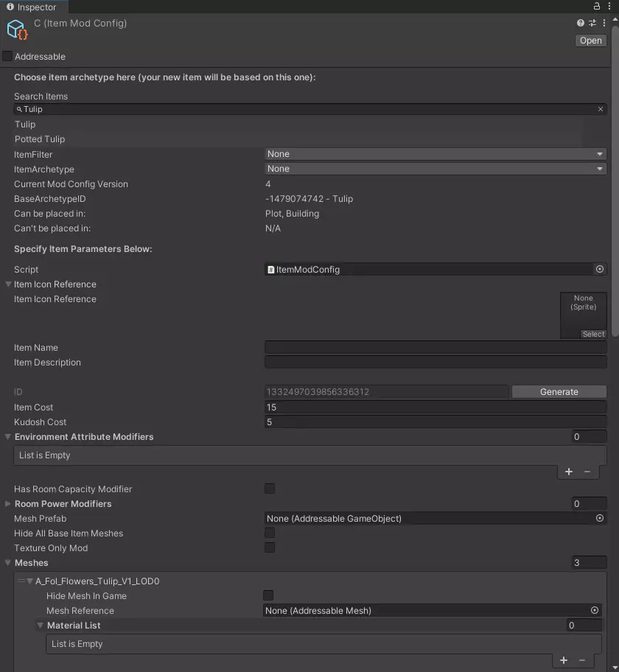Click the Item Name input field
Image resolution: width=619 pixels, height=672 pixels.
tap(435, 348)
